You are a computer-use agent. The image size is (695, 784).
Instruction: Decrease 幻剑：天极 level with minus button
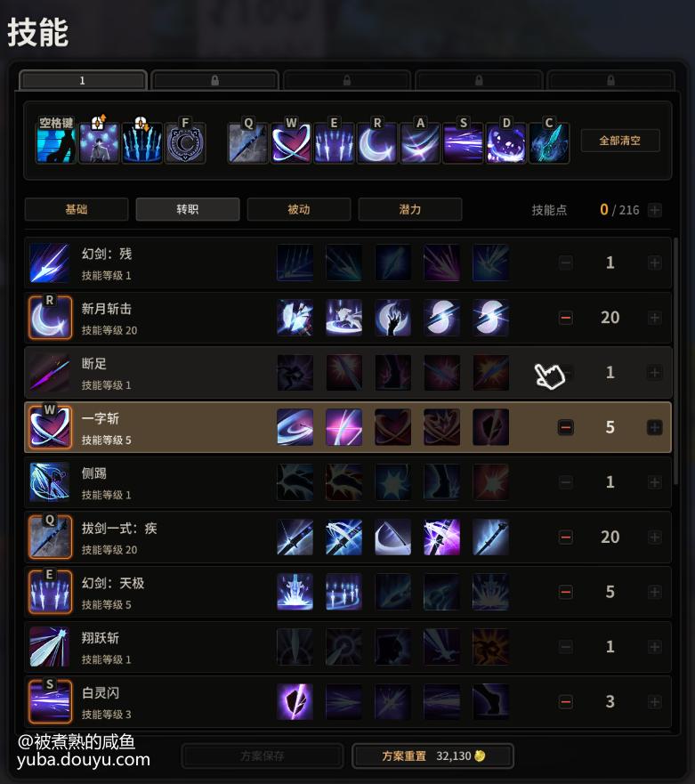(x=565, y=592)
